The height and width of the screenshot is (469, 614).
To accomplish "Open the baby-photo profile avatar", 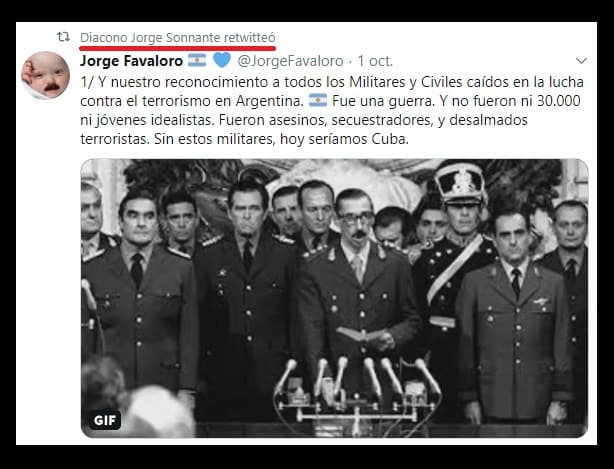I will [45, 75].
